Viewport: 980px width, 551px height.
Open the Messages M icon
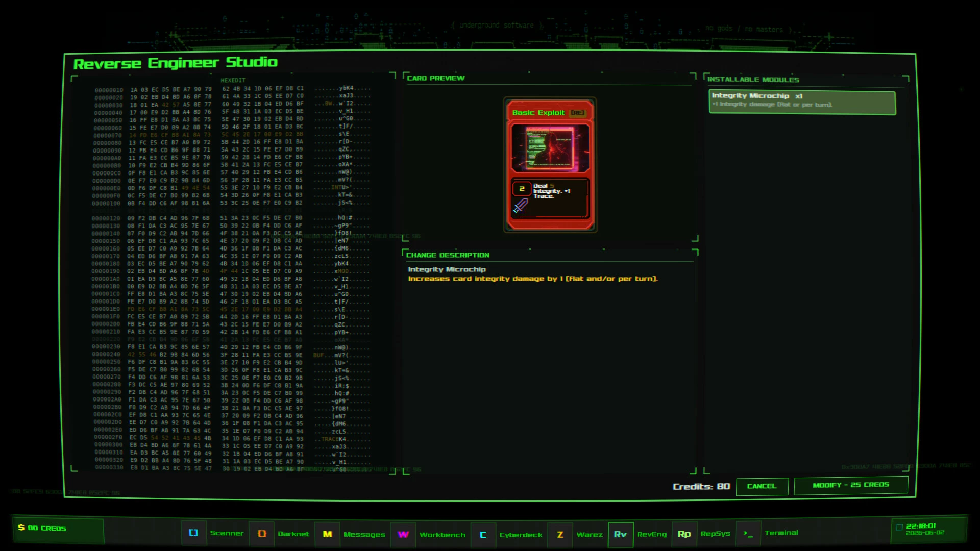click(x=328, y=534)
